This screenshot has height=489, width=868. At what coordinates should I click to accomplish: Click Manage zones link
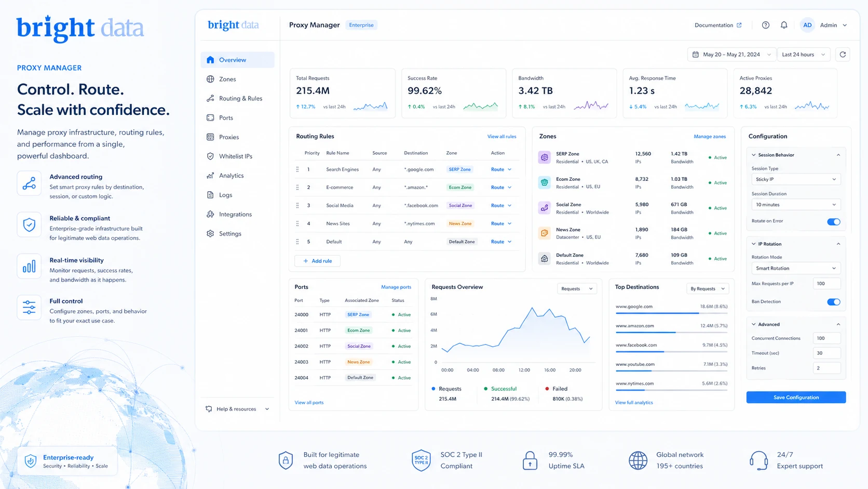(710, 137)
